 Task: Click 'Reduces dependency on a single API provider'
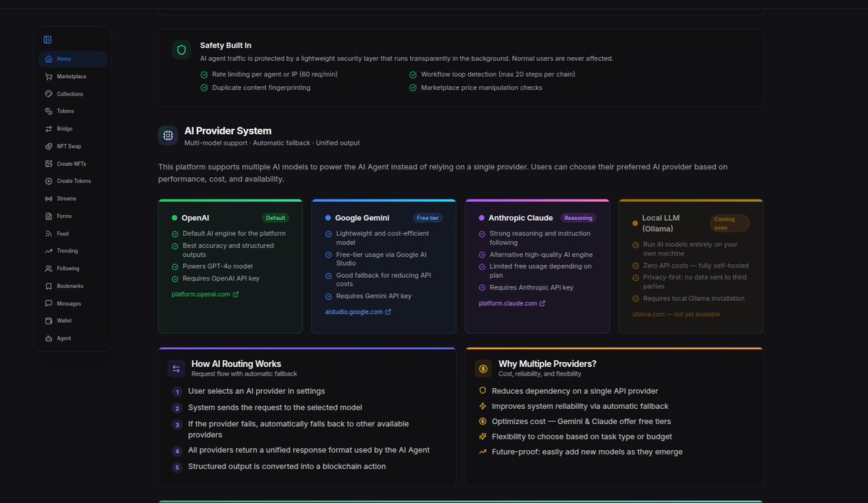pyautogui.click(x=575, y=391)
